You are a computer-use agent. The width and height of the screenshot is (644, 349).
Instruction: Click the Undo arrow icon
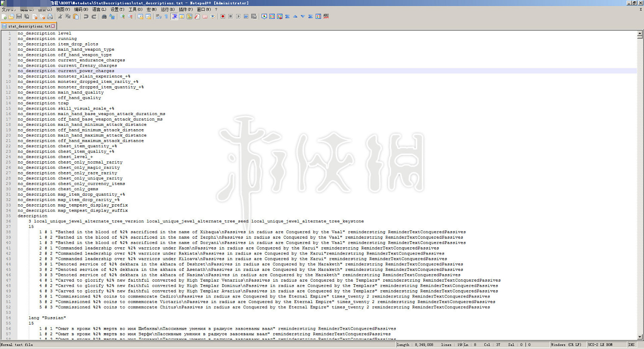(86, 17)
